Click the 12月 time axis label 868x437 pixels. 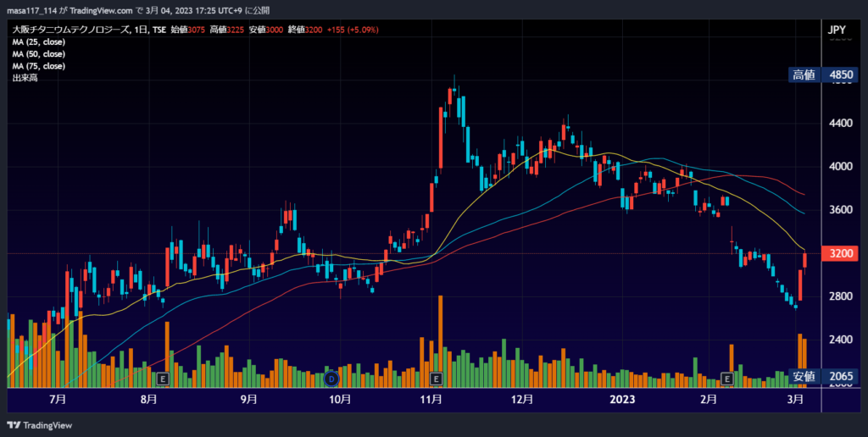(522, 399)
